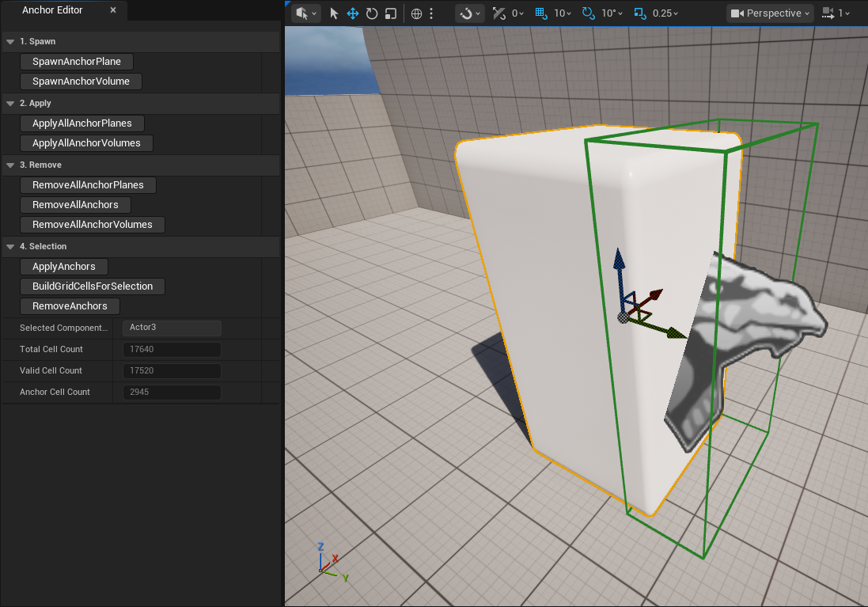Switch to the Rotate transform tool
The height and width of the screenshot is (607, 868).
[372, 13]
